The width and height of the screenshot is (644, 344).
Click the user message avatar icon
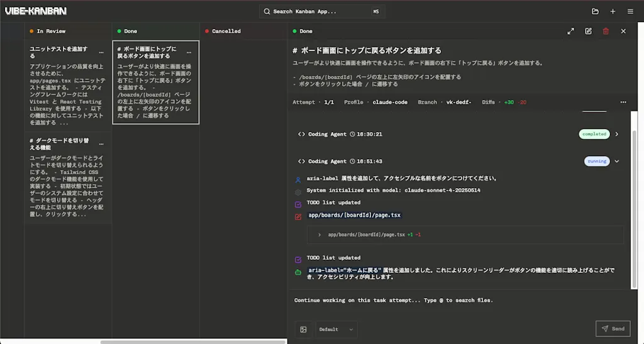(298, 180)
